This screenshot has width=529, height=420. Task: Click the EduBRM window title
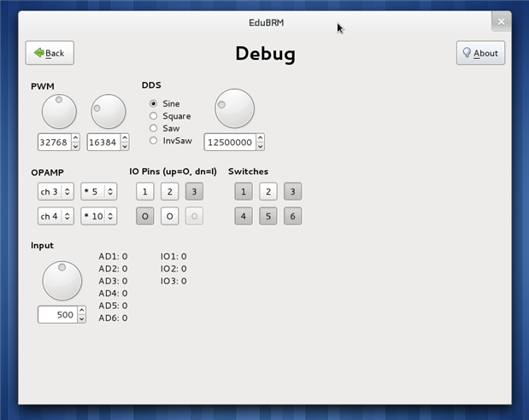click(266, 22)
